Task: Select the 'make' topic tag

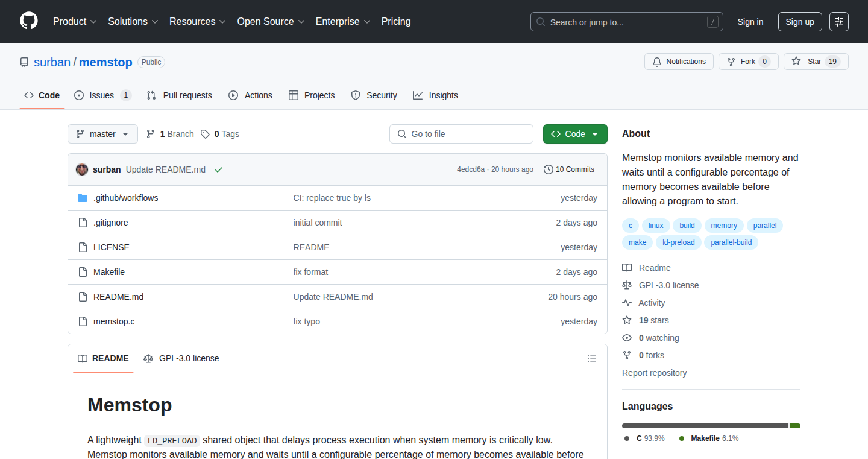Action: 638,242
